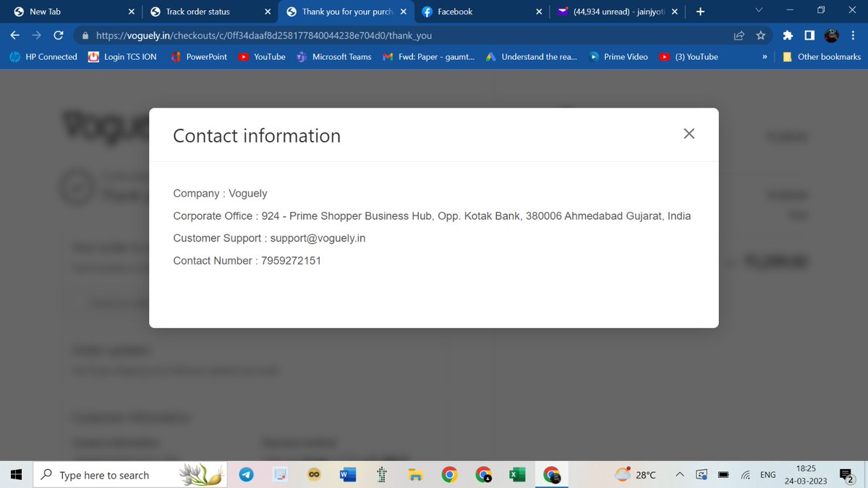
Task: Open Wi-Fi network settings icon
Action: pos(745,475)
